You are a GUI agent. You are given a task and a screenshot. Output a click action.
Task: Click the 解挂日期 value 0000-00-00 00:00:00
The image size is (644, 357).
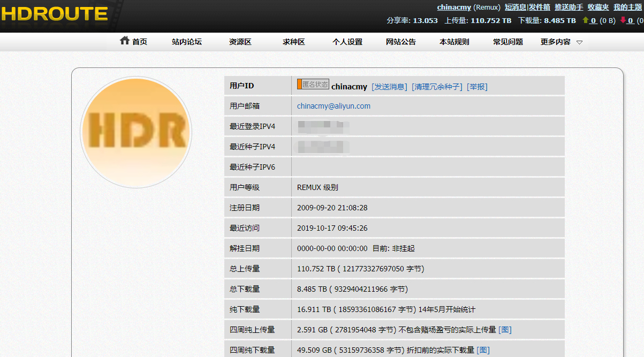(332, 248)
